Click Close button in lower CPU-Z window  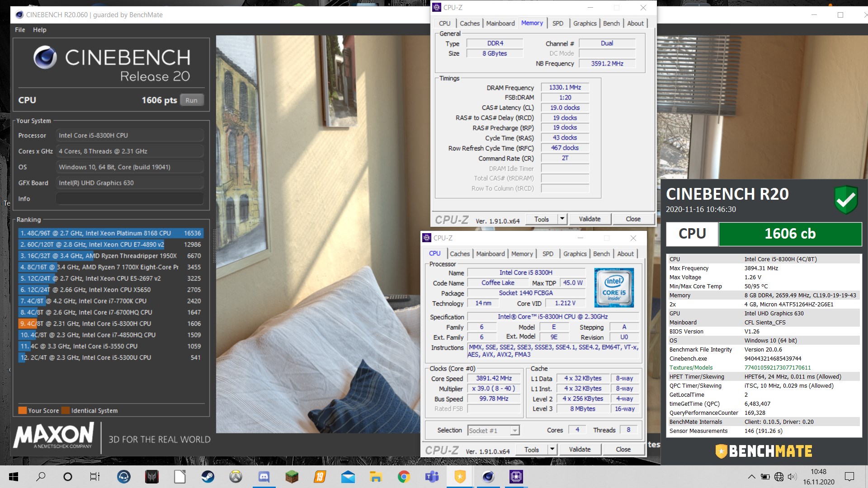[623, 450]
